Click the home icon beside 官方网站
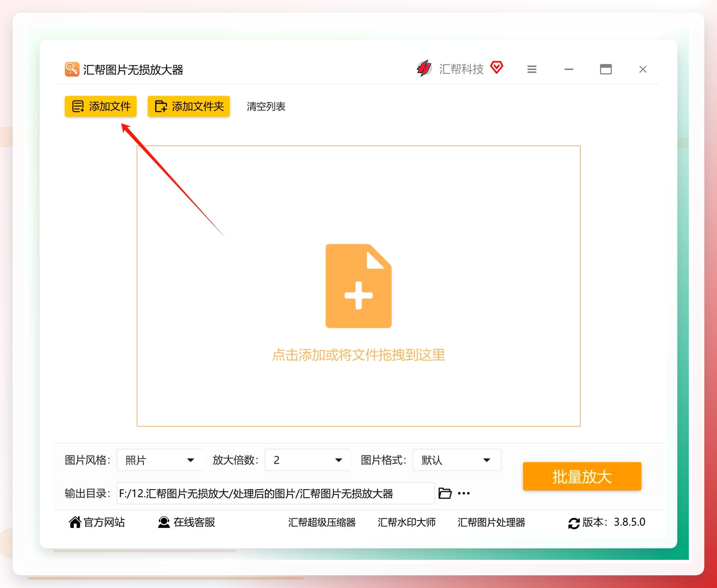 pos(75,522)
